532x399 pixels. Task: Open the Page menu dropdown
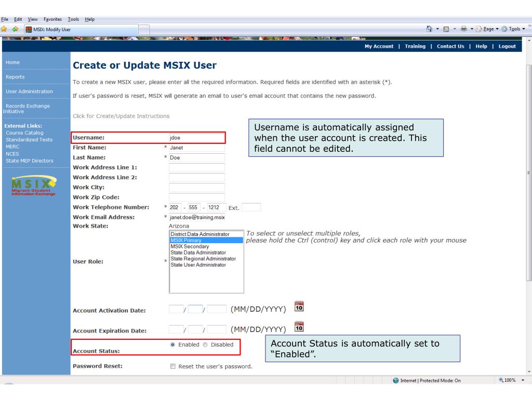pyautogui.click(x=487, y=29)
